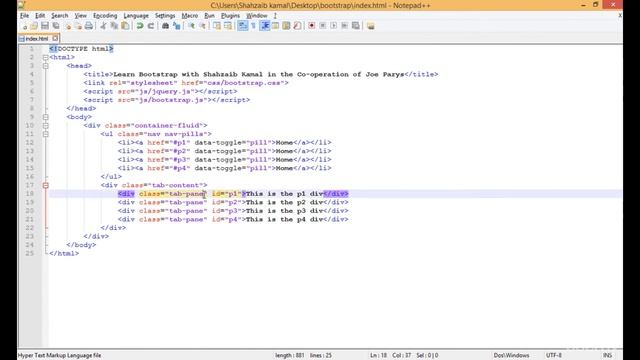Open the Language menu
The width and height of the screenshot is (640, 360).
coord(136,16)
